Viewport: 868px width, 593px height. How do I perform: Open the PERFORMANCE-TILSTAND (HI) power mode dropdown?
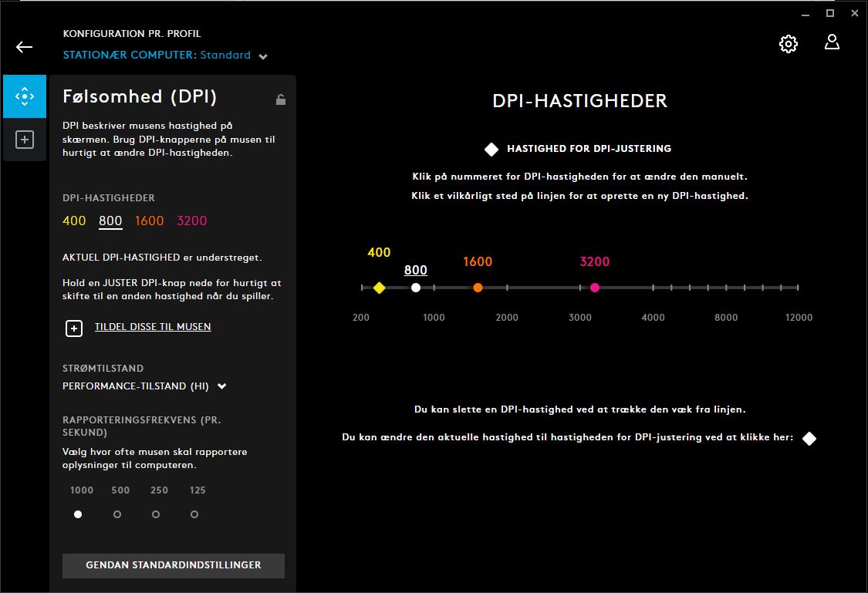point(222,386)
